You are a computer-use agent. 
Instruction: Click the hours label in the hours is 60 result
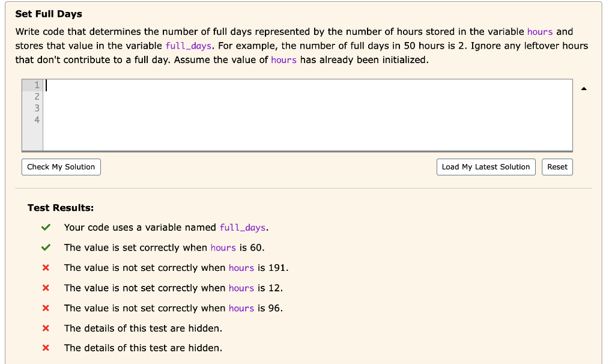(223, 247)
